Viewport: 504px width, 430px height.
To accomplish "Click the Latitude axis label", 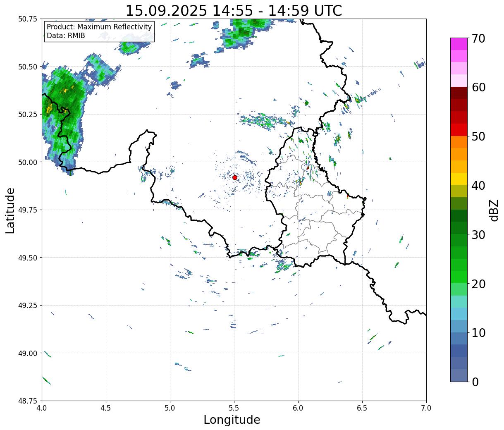I will coord(10,210).
